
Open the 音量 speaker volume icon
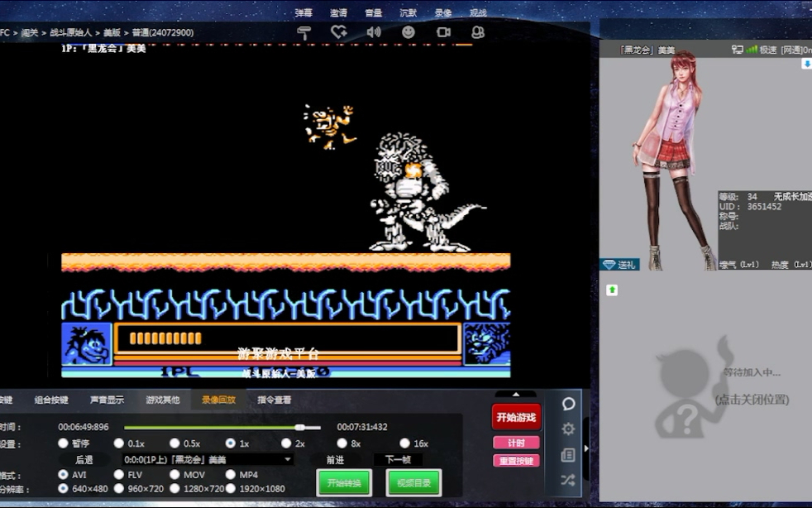[374, 32]
